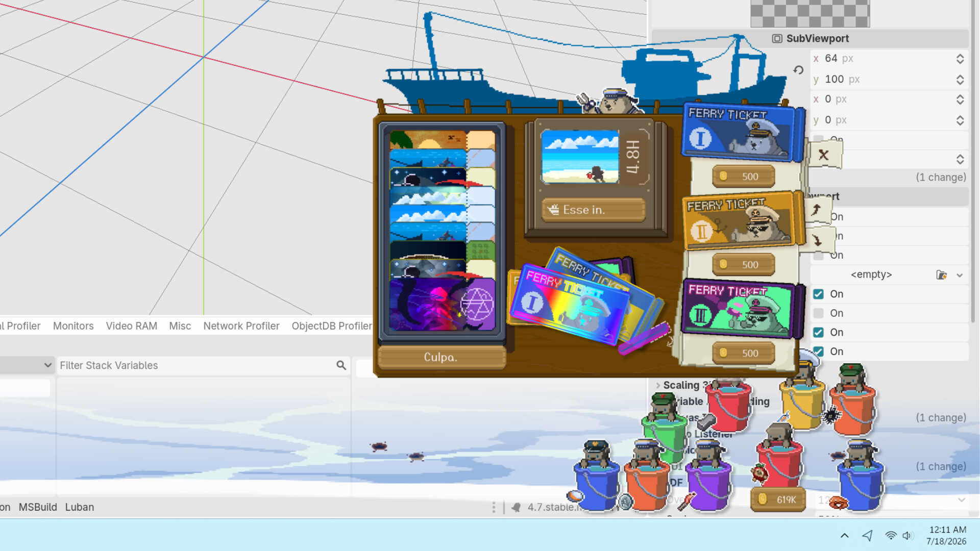Open the 12:11 AM clock in taskbar
The image size is (980, 551).
(947, 535)
